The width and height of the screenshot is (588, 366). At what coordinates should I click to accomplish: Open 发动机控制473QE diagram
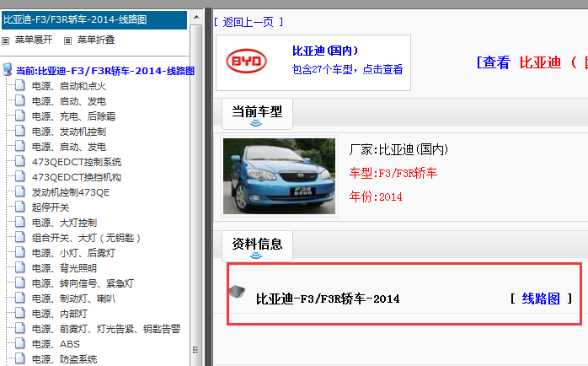tap(71, 192)
